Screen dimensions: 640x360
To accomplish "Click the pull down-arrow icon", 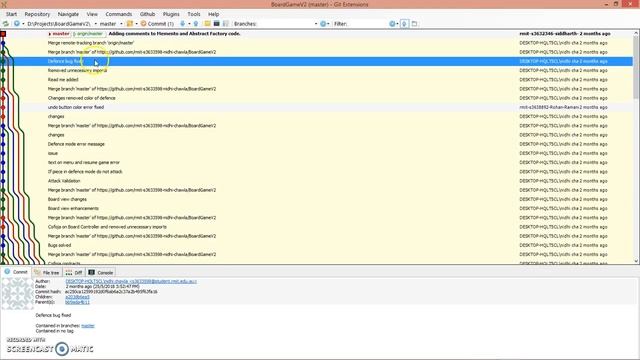I will coord(182,24).
